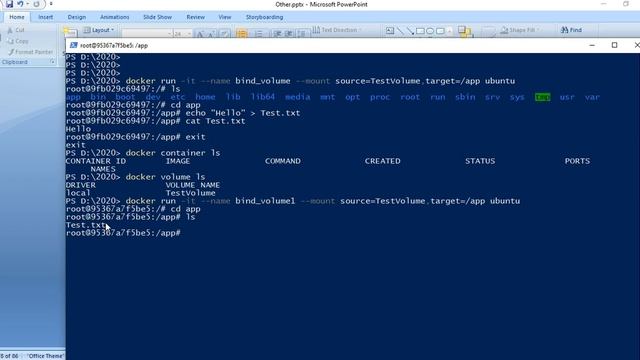Viewport: 640px width, 360px height.
Task: Click the 'Office Theme' status bar label
Action: pyautogui.click(x=46, y=356)
